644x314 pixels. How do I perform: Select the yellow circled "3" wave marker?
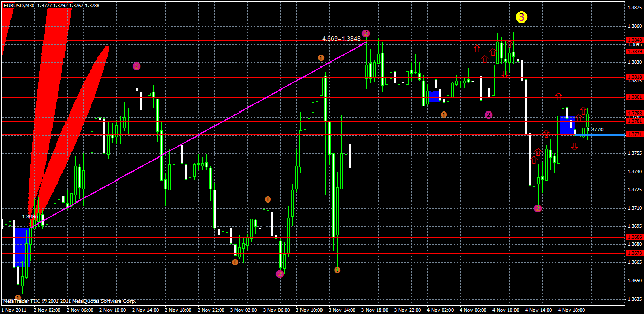521,18
